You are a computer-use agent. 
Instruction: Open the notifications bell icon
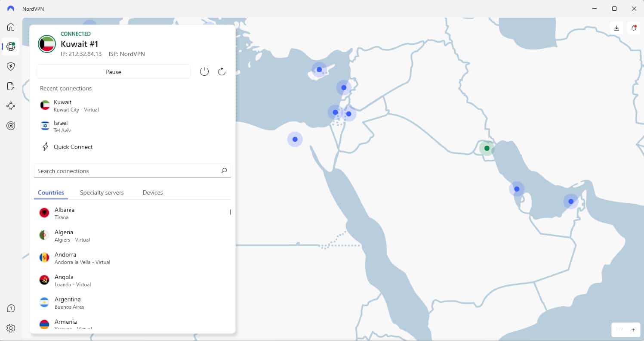point(634,28)
